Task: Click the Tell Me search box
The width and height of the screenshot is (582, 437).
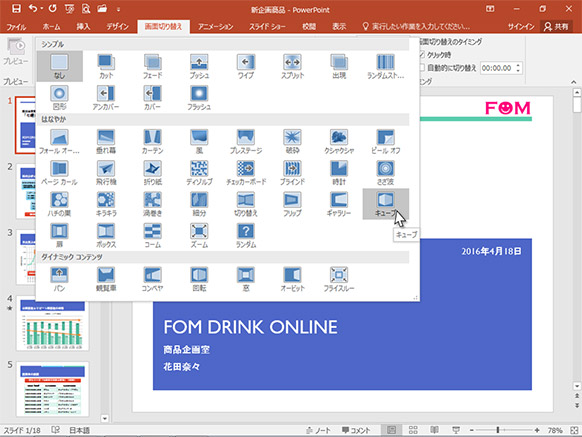Action: 416,26
